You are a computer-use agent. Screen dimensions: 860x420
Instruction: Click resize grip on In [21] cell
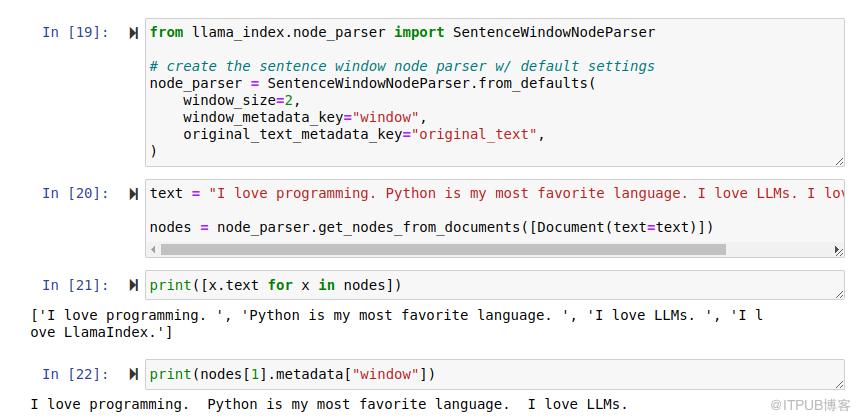coord(839,293)
